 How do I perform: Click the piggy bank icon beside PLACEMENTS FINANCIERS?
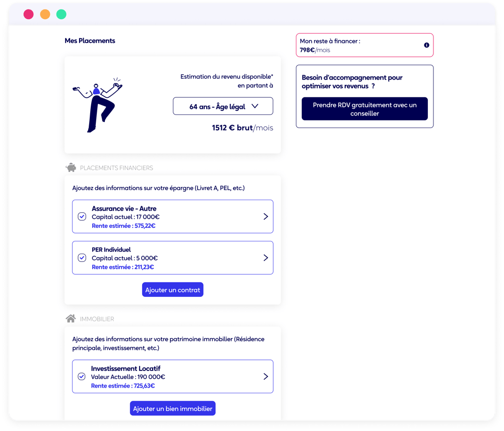tap(70, 167)
